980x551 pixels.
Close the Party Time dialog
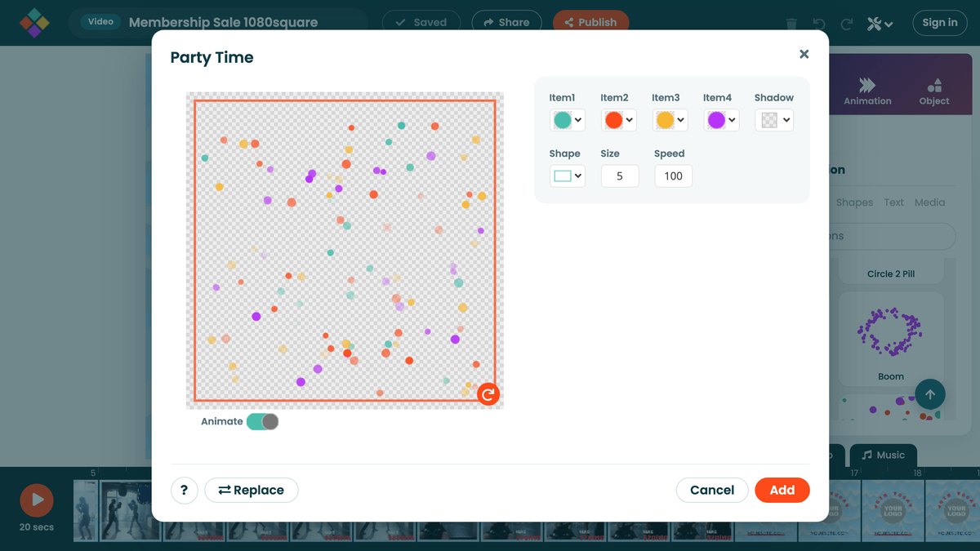point(804,54)
